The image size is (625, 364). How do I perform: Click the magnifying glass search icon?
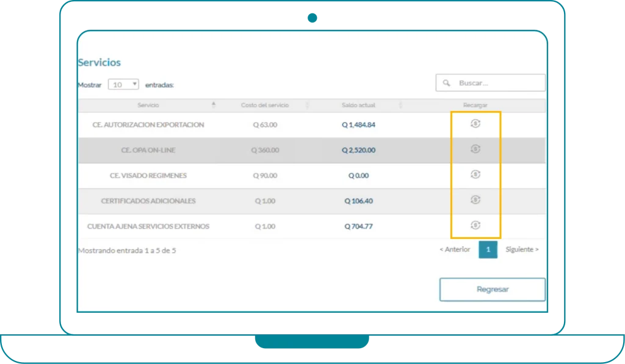[446, 83]
